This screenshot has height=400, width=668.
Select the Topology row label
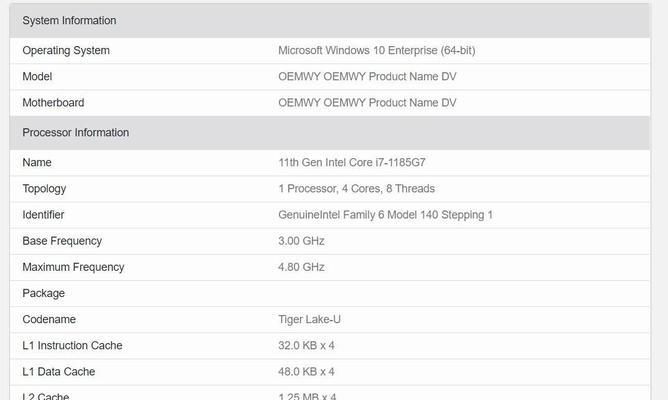pos(44,189)
